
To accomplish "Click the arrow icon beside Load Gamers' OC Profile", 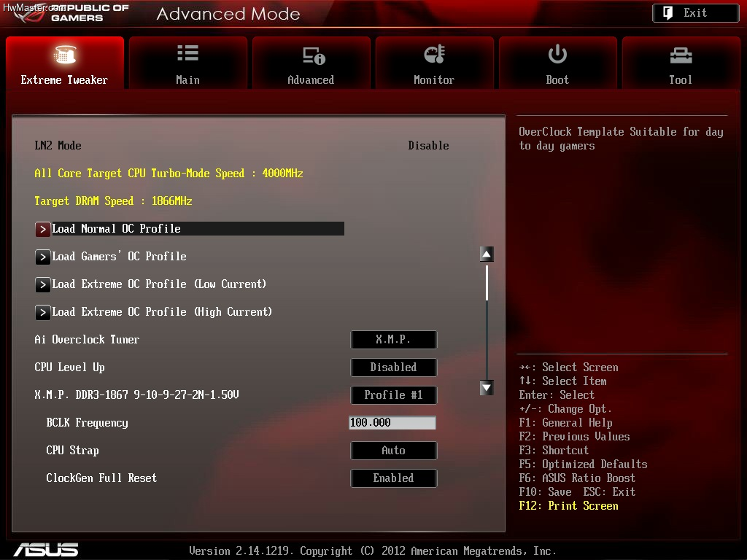I will [42, 257].
